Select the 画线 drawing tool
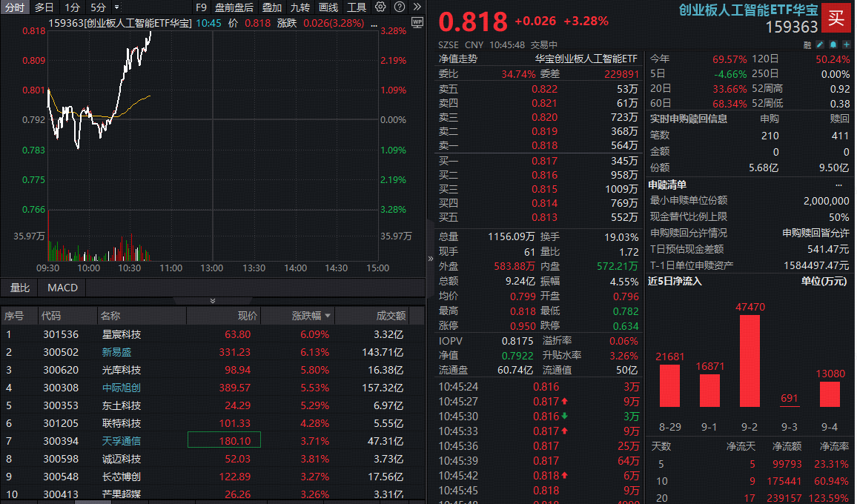857x504 pixels. (x=328, y=7)
